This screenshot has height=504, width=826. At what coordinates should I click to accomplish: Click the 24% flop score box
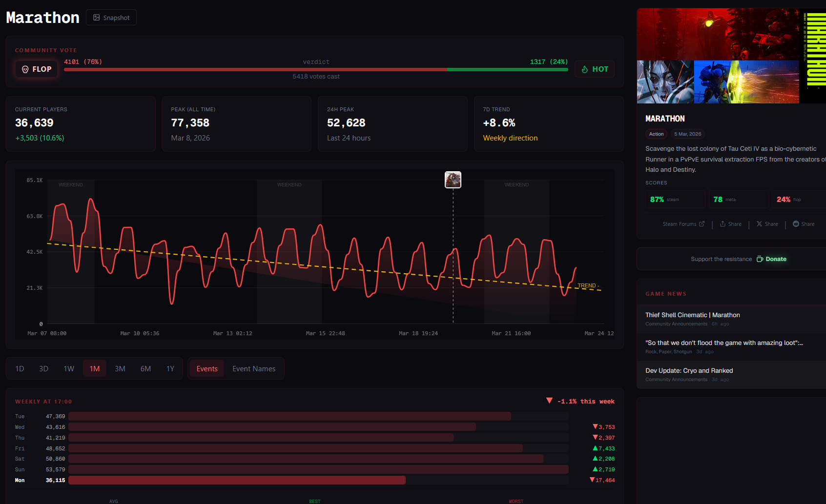tap(799, 200)
